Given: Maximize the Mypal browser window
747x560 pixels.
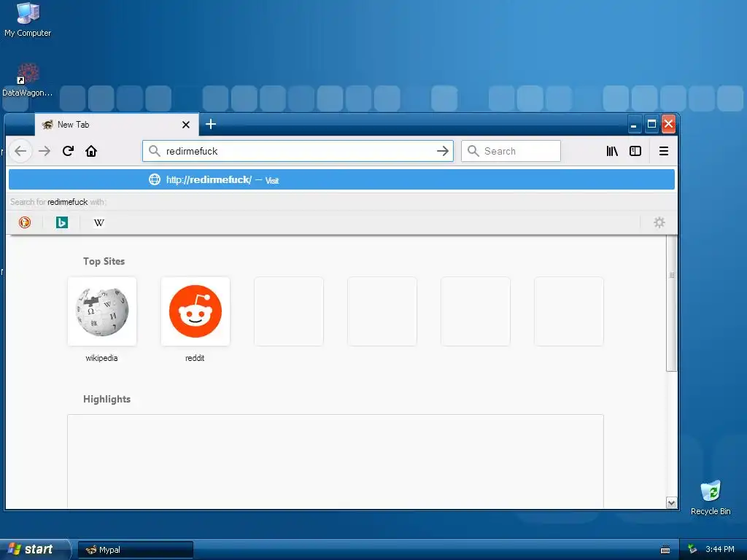Looking at the screenshot, I should 651,124.
